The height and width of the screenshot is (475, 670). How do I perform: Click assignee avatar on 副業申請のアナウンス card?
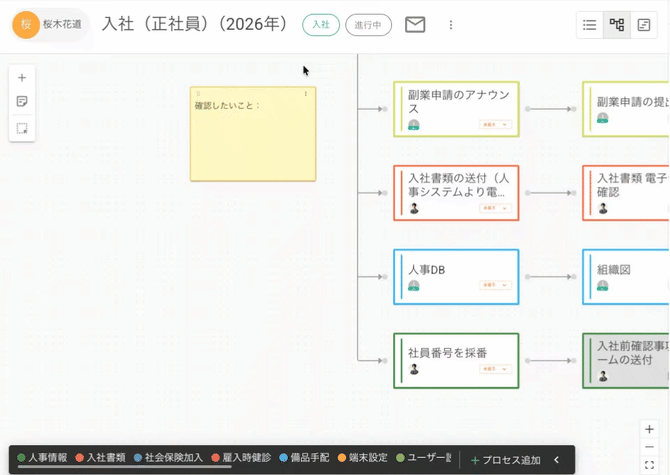pos(414,125)
